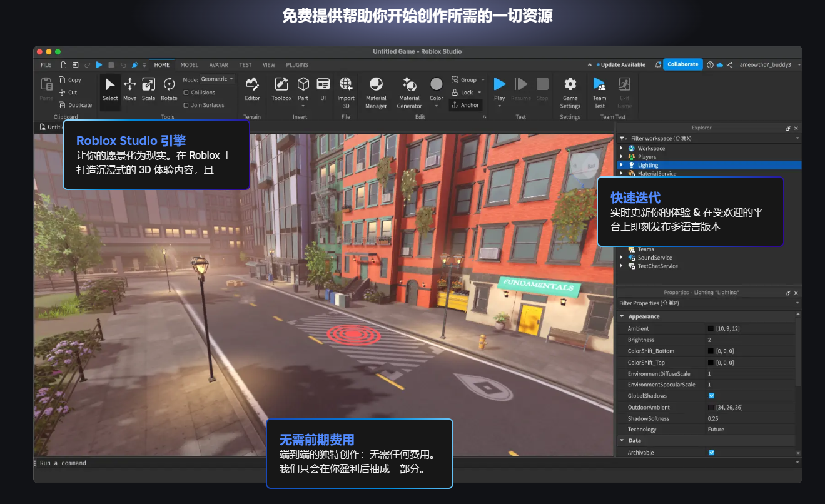Select Teams in Explorer

coord(645,249)
